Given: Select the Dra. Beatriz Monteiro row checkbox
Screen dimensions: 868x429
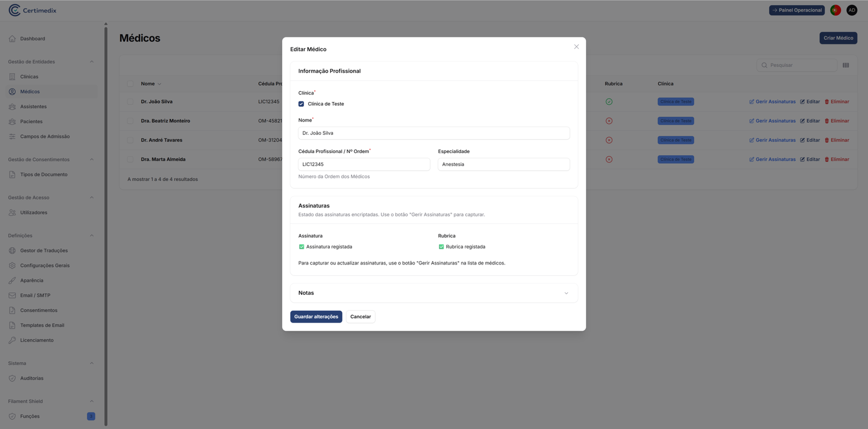Looking at the screenshot, I should point(130,121).
